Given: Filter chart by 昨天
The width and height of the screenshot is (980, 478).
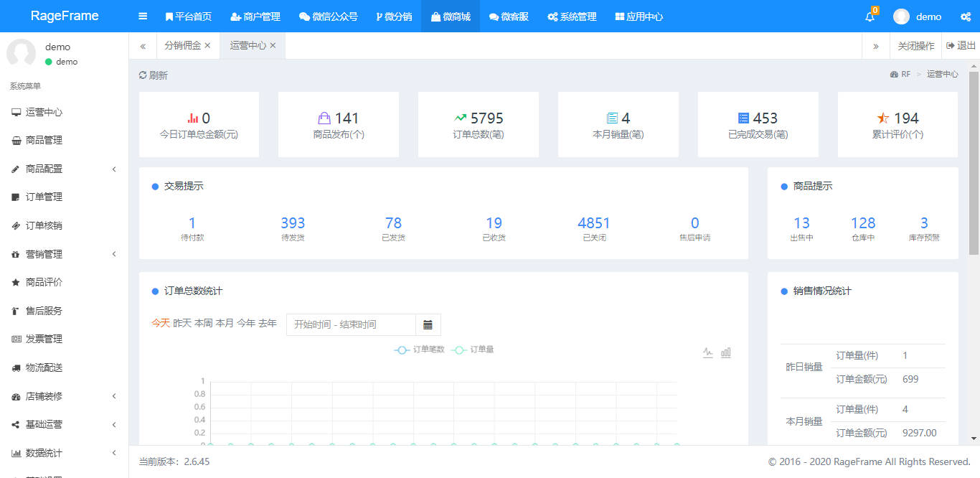Looking at the screenshot, I should pyautogui.click(x=182, y=324).
